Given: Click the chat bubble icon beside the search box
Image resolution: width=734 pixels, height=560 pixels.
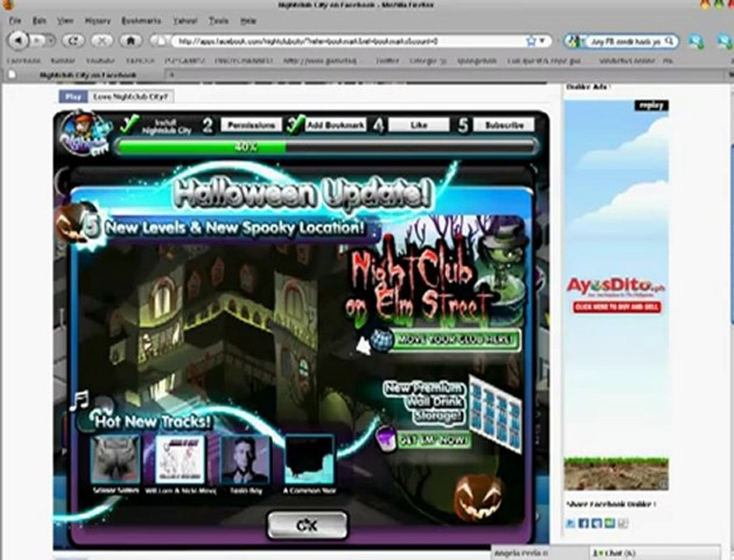Looking at the screenshot, I should [x=696, y=41].
